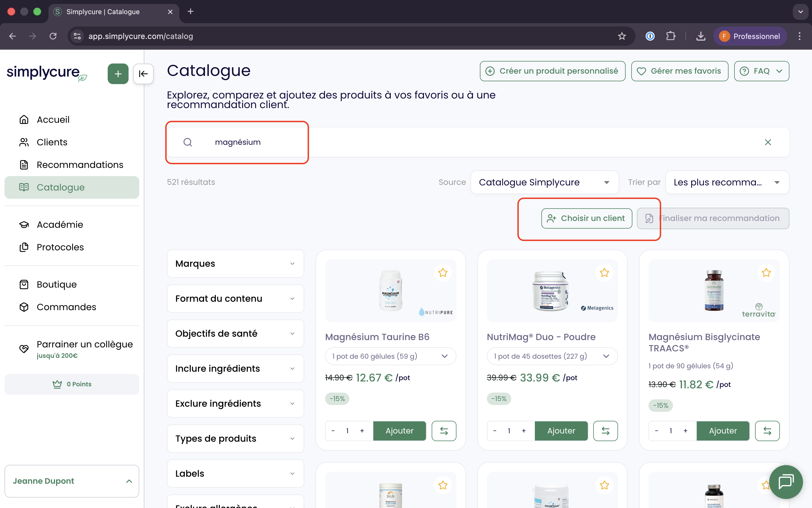Favorite Magnésium Bisglycinate TRAACS with star

click(766, 272)
